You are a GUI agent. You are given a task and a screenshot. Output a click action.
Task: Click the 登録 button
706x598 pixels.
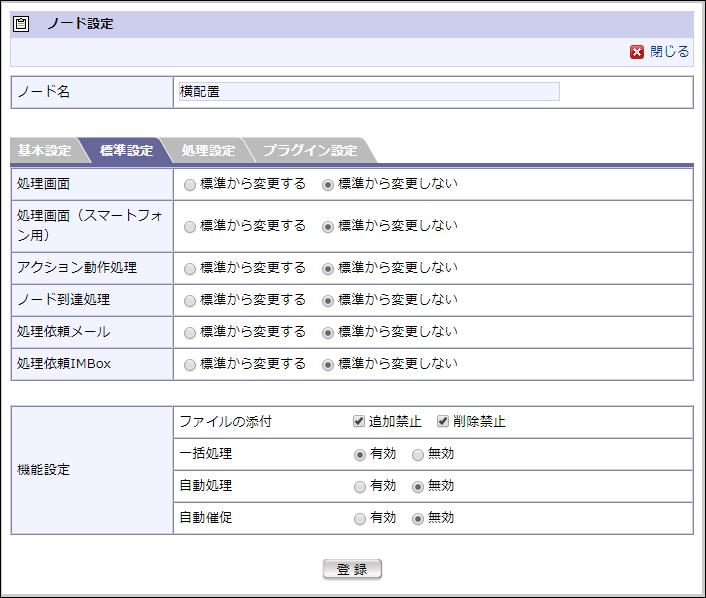352,569
